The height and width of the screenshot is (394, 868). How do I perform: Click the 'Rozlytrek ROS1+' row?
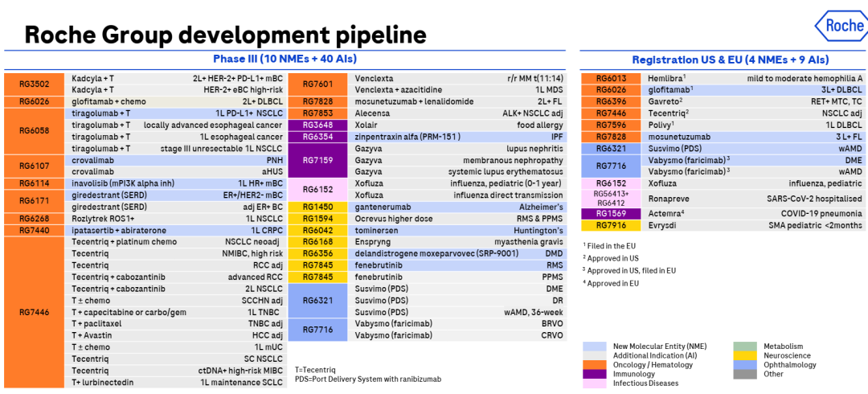coord(177,219)
